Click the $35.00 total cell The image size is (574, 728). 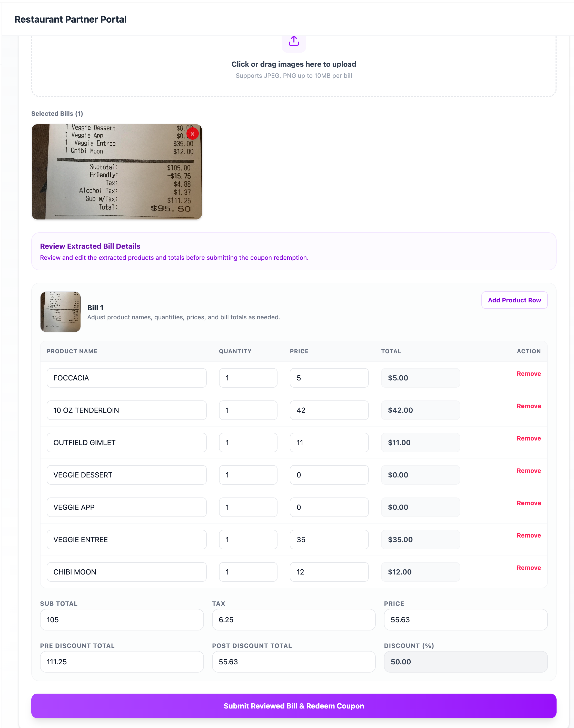[420, 539]
